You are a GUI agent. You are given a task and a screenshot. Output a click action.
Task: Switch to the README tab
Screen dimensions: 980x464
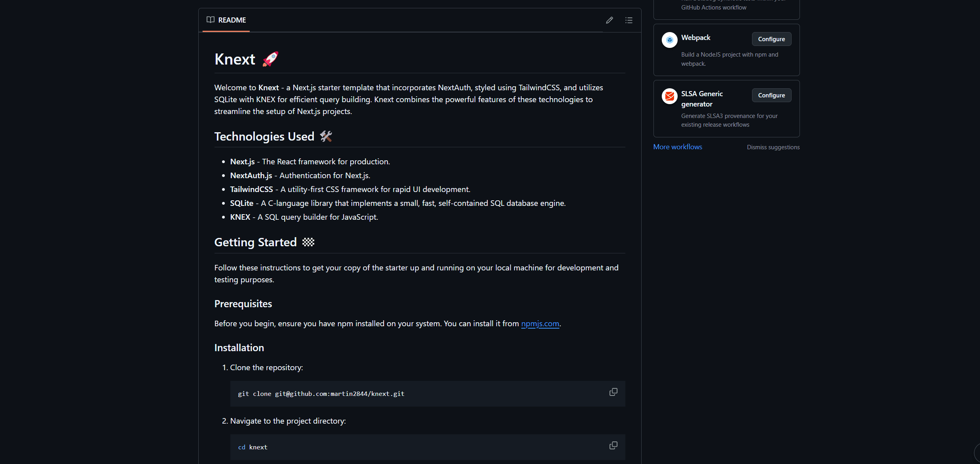click(232, 20)
